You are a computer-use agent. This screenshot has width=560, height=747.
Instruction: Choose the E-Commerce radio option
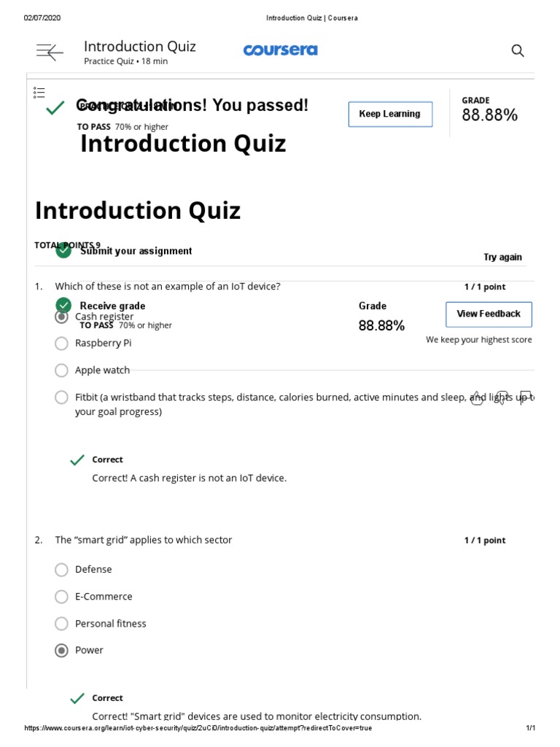(x=62, y=597)
